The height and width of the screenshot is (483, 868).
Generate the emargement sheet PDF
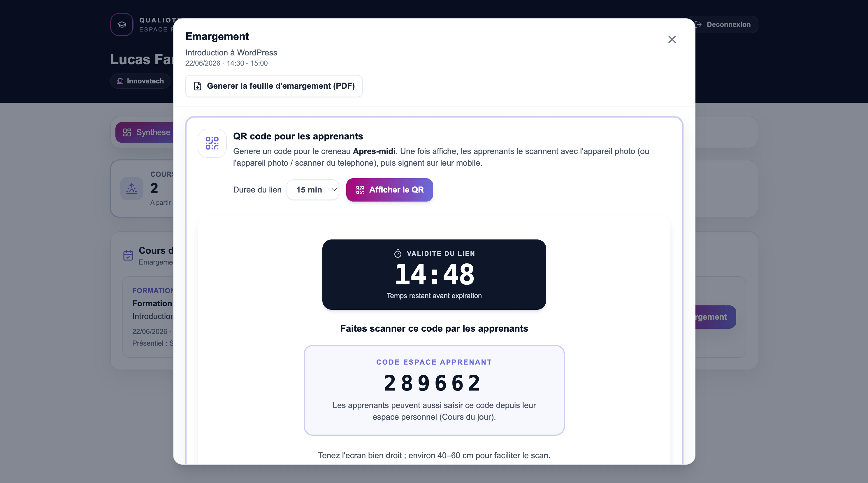coord(274,86)
